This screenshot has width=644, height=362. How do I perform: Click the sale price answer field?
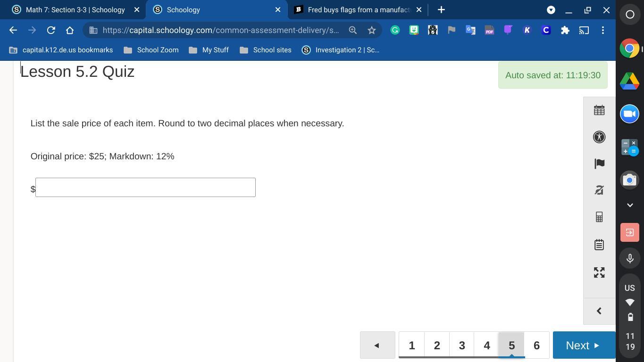(x=145, y=188)
